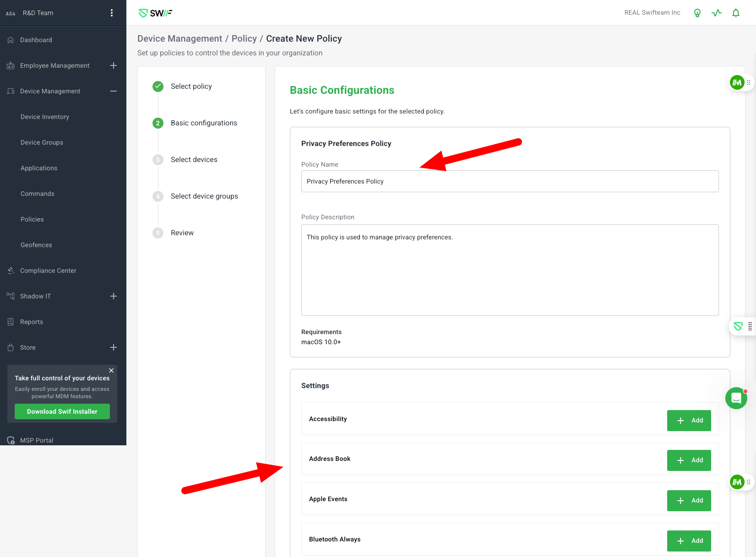The width and height of the screenshot is (756, 557).
Task: Close the Swif Installer promo card
Action: 111,370
